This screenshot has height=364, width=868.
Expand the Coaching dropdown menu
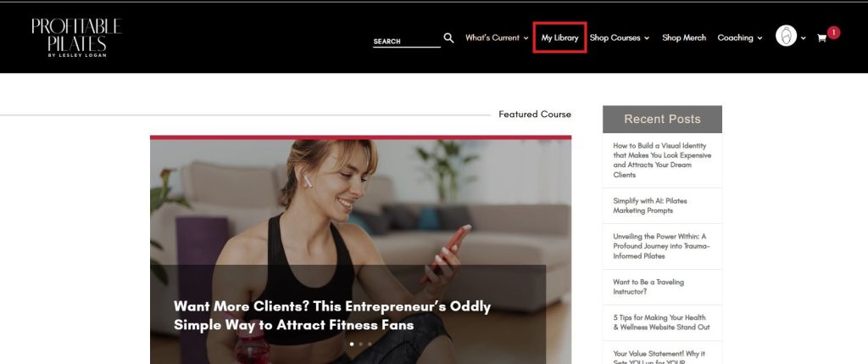point(739,37)
